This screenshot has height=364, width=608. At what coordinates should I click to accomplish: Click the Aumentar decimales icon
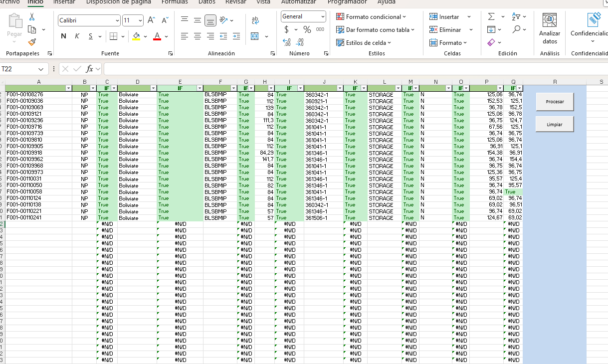287,43
